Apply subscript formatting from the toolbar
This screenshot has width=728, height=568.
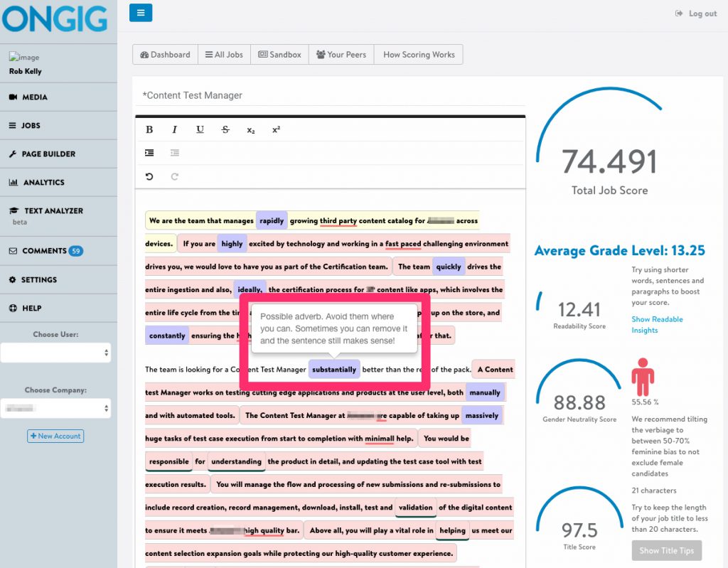pos(250,130)
